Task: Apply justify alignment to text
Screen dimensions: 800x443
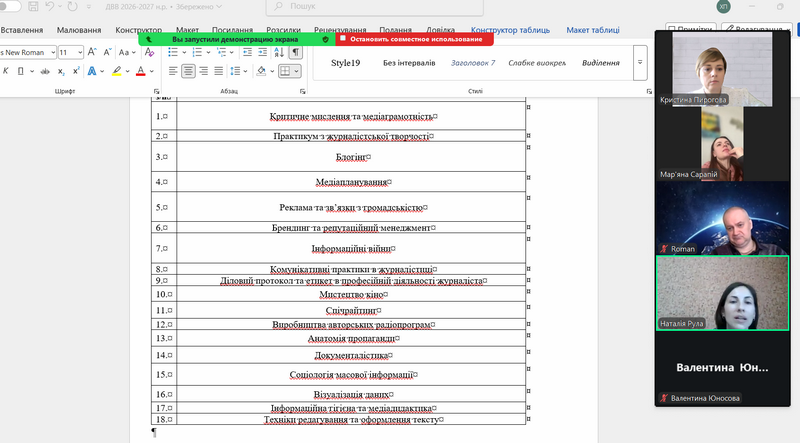Action: point(218,71)
